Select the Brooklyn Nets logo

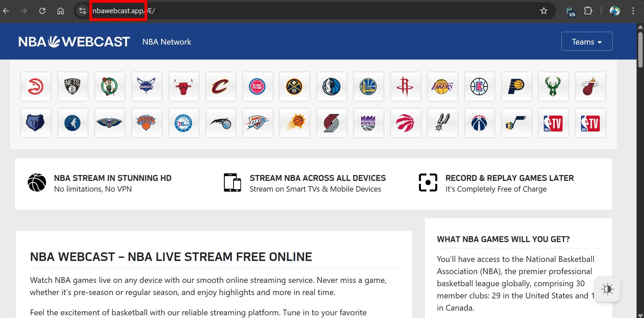[73, 87]
